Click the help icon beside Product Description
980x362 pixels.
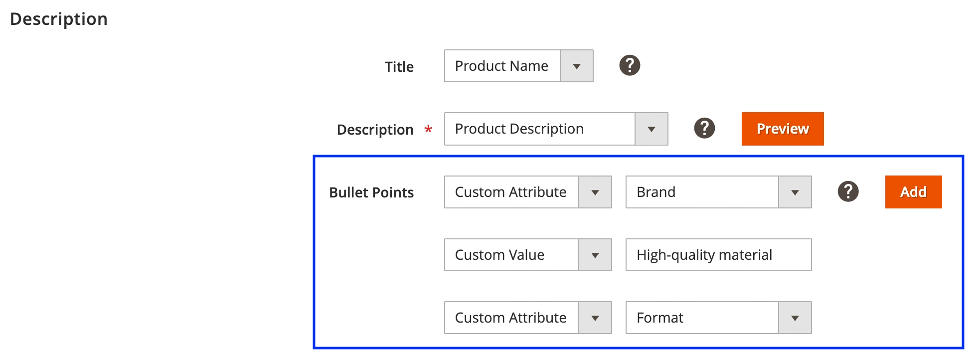(x=704, y=128)
